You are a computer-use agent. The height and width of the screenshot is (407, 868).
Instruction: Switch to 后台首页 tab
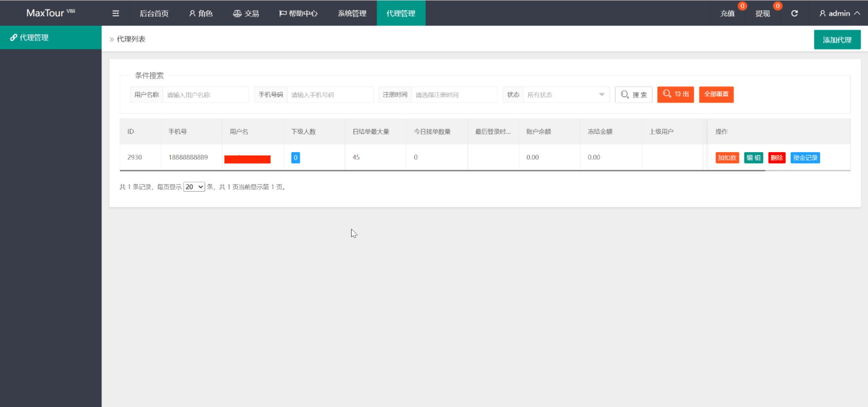(x=154, y=13)
